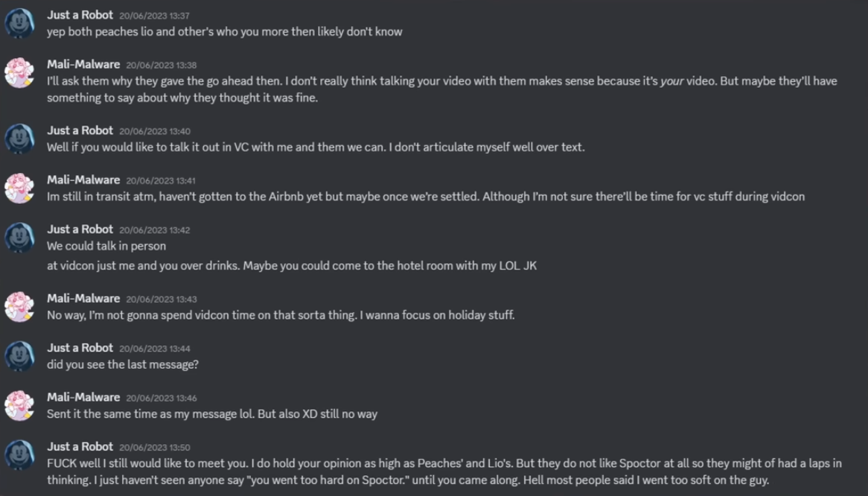Viewport: 868px width, 496px height.
Task: Click the 20/06/2023 13:42 timestamp
Action: pyautogui.click(x=154, y=229)
